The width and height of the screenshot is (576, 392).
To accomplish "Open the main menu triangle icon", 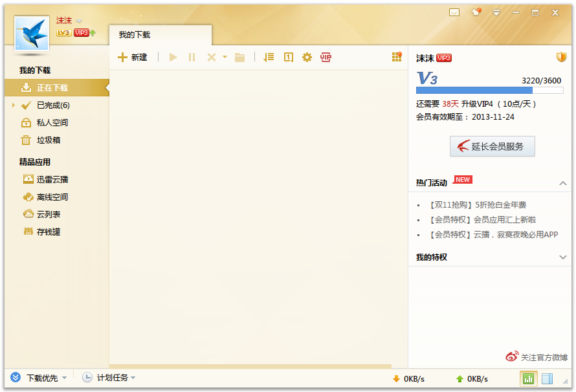I will [x=496, y=13].
